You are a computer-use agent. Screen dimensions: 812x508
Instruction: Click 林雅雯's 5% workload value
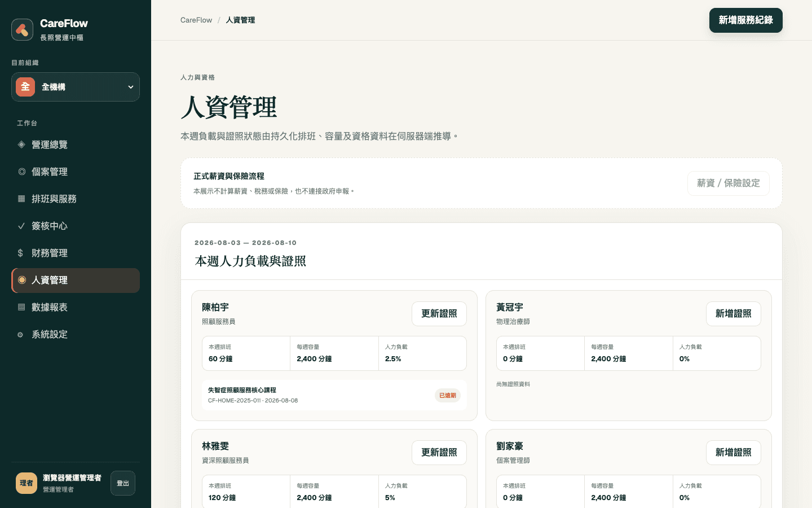390,498
